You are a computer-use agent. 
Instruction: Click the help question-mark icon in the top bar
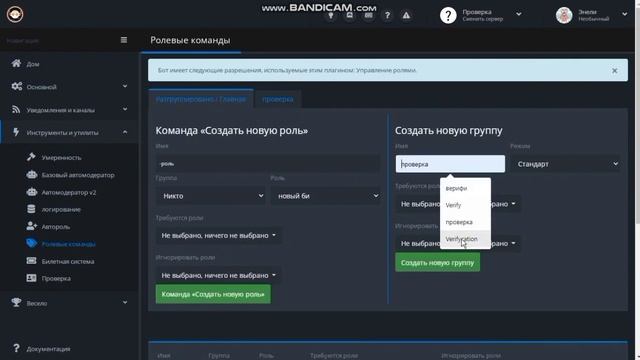click(x=387, y=16)
